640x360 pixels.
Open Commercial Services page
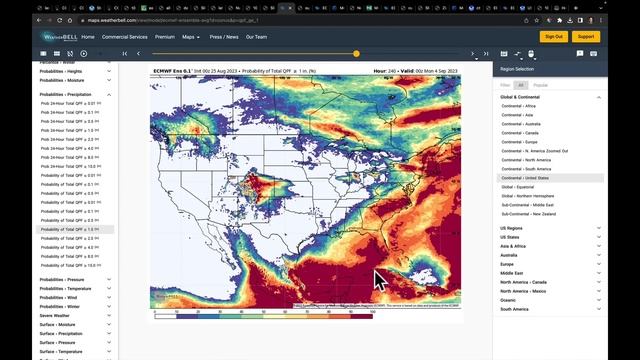tap(124, 37)
